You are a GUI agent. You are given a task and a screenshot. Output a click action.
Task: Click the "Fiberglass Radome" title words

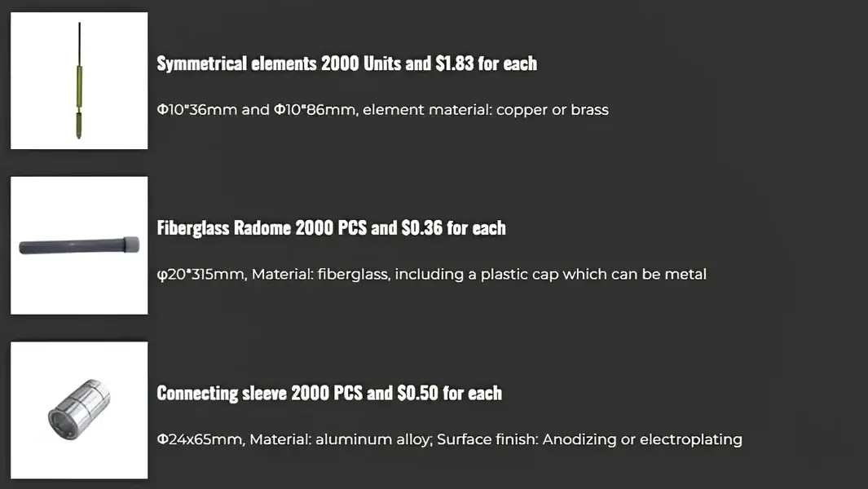(x=223, y=228)
